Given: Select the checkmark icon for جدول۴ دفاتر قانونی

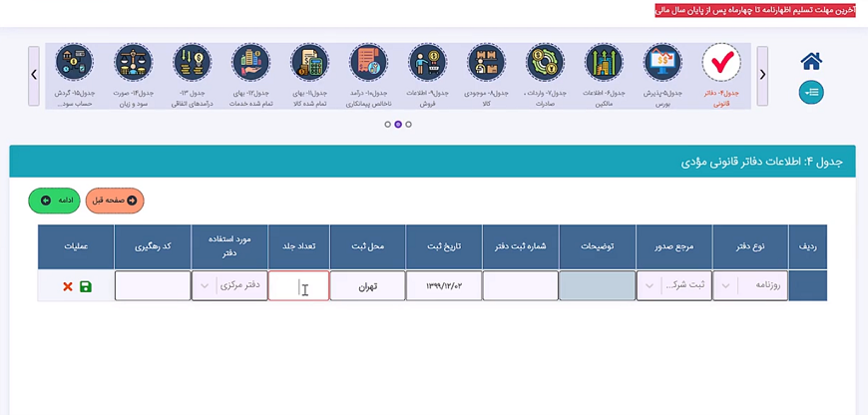Looking at the screenshot, I should (721, 63).
